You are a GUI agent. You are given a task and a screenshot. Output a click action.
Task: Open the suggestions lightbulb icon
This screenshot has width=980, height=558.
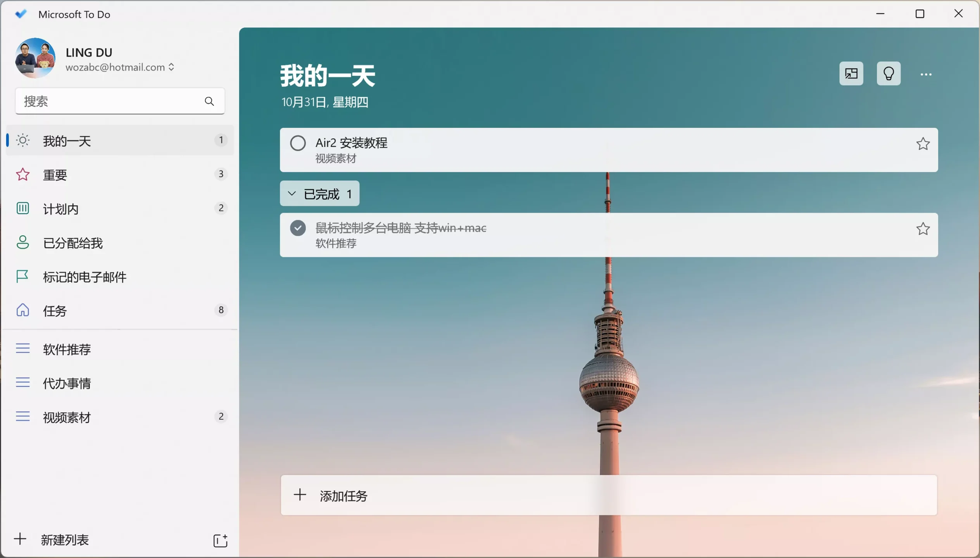(x=889, y=74)
